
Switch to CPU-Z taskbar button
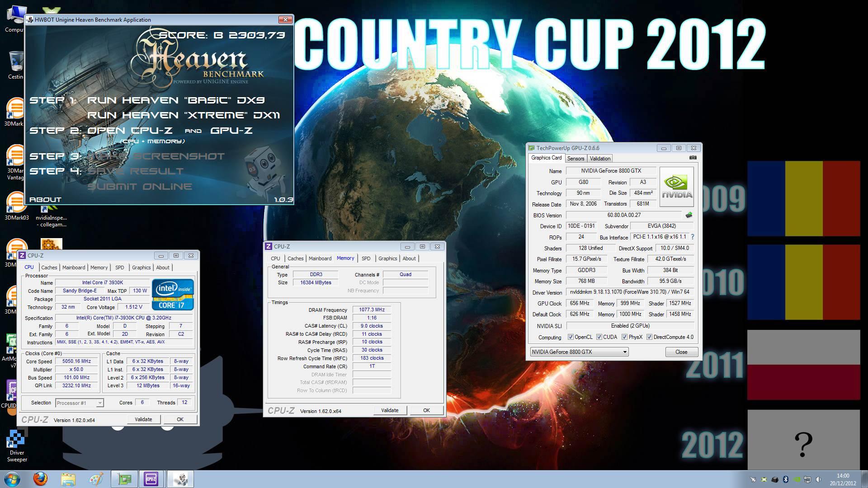tap(151, 479)
